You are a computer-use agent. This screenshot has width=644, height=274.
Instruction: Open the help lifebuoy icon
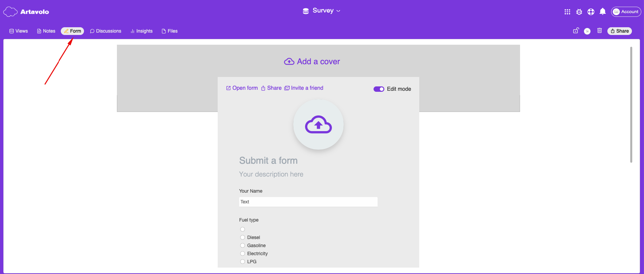point(591,12)
